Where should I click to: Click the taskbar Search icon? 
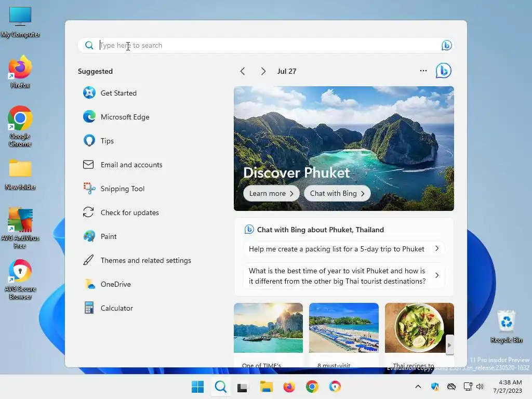[x=220, y=387]
